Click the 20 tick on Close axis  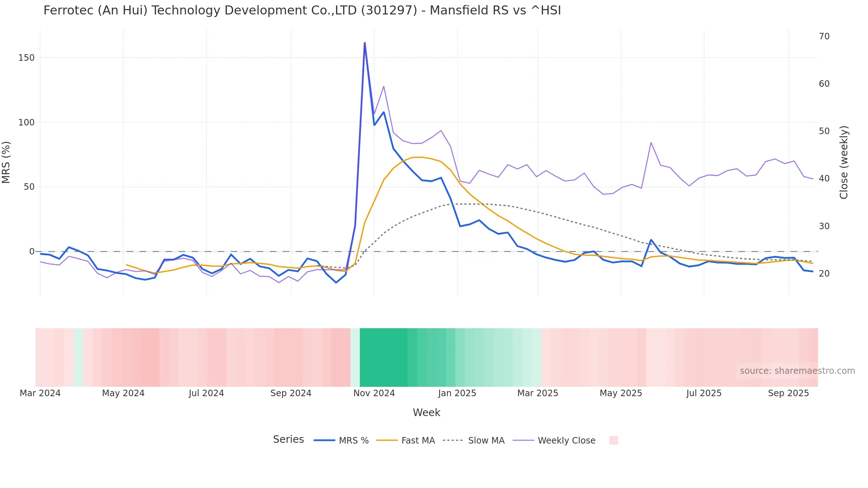[x=824, y=274]
